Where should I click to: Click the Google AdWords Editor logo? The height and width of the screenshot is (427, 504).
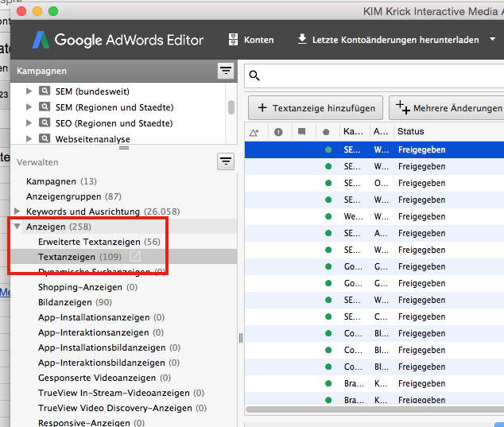pyautogui.click(x=118, y=40)
